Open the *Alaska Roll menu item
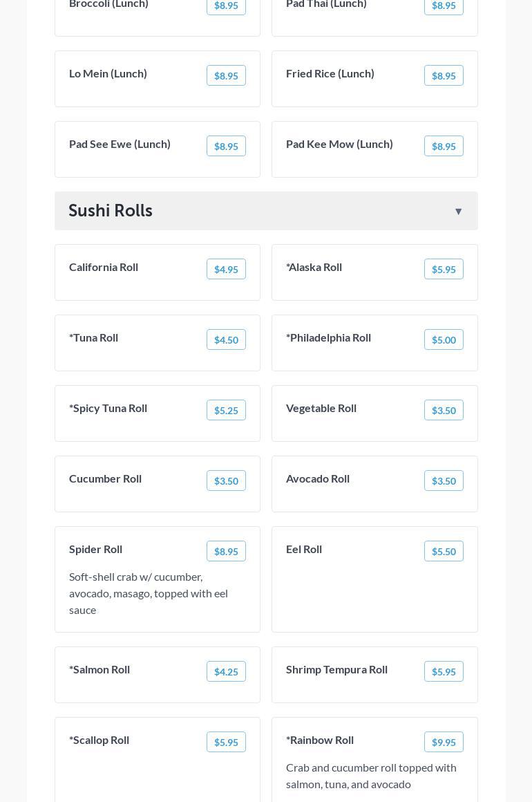This screenshot has width=532, height=802. pos(314,268)
